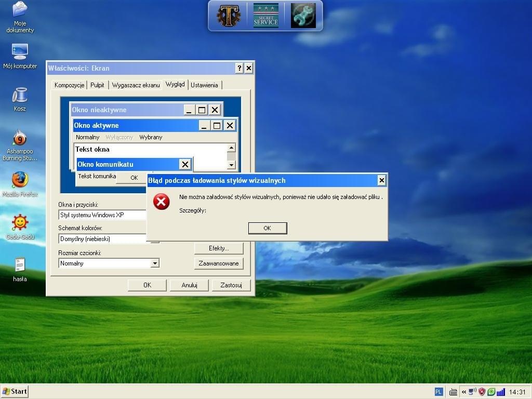Click the Wybrany menu item in preview
532x399 pixels.
(151, 137)
